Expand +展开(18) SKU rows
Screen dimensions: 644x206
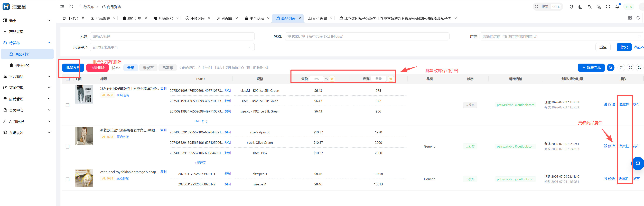point(201,121)
